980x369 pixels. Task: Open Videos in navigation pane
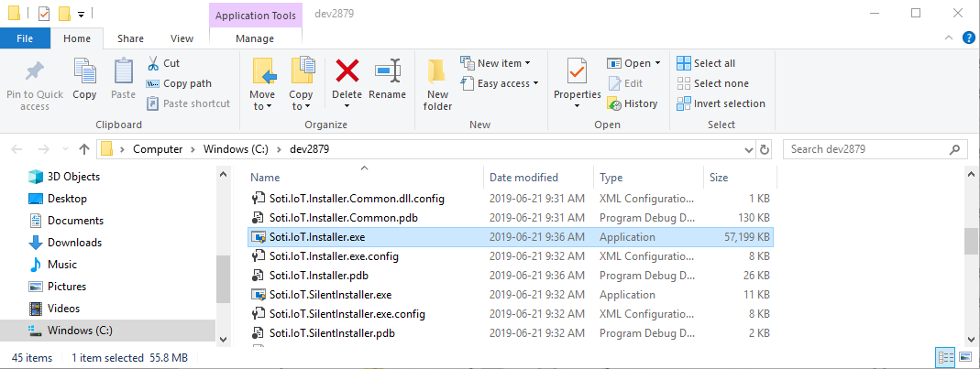pyautogui.click(x=55, y=309)
